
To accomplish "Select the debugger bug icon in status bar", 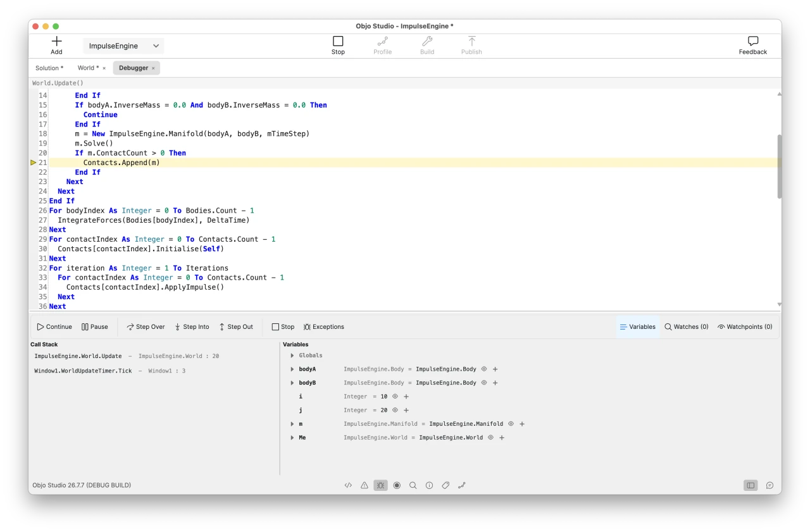I will click(x=380, y=486).
